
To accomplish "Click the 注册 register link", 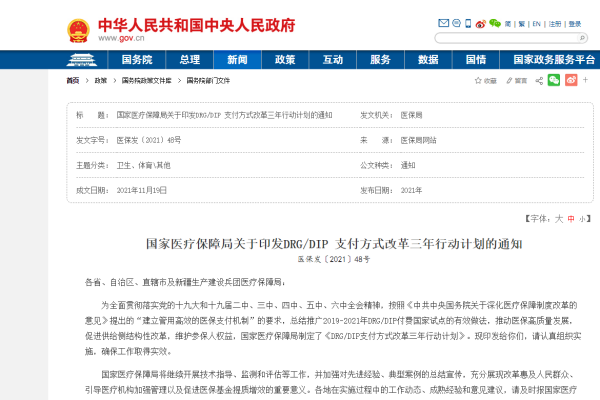I will pyautogui.click(x=555, y=24).
